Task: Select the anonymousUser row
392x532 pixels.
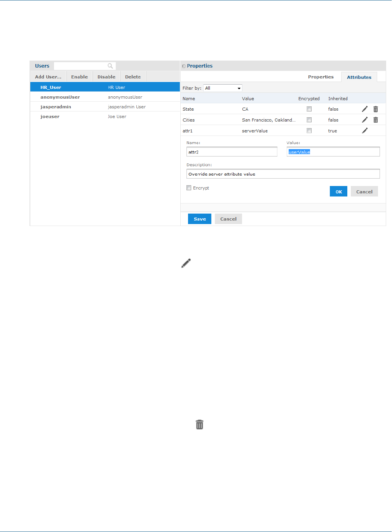Action: (x=105, y=97)
